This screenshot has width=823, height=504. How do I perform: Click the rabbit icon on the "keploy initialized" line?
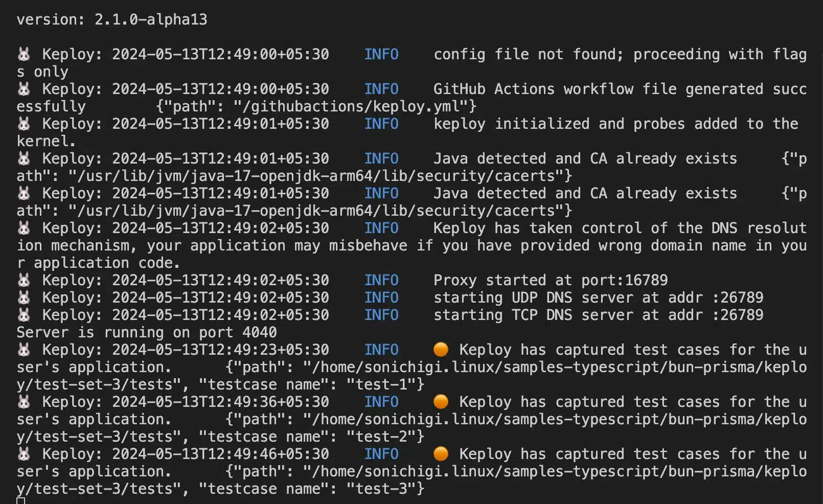(24, 124)
